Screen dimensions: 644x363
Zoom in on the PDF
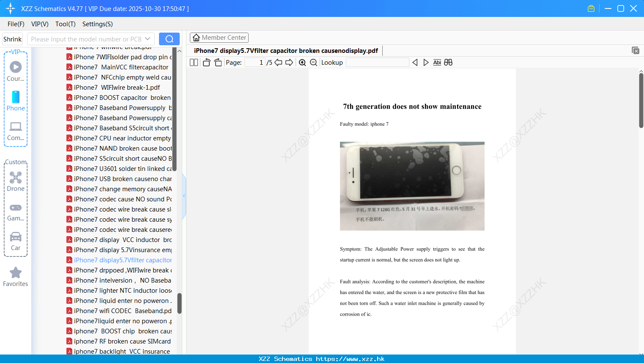point(302,62)
